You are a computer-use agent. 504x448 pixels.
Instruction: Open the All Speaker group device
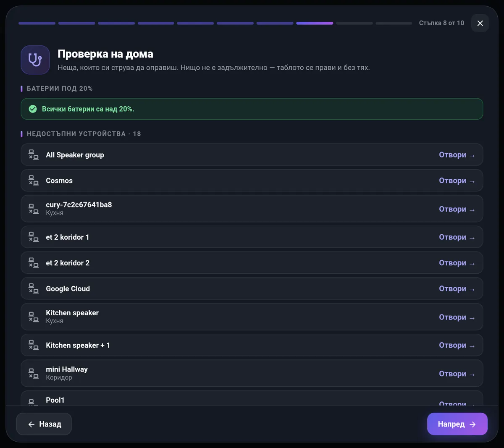click(457, 155)
